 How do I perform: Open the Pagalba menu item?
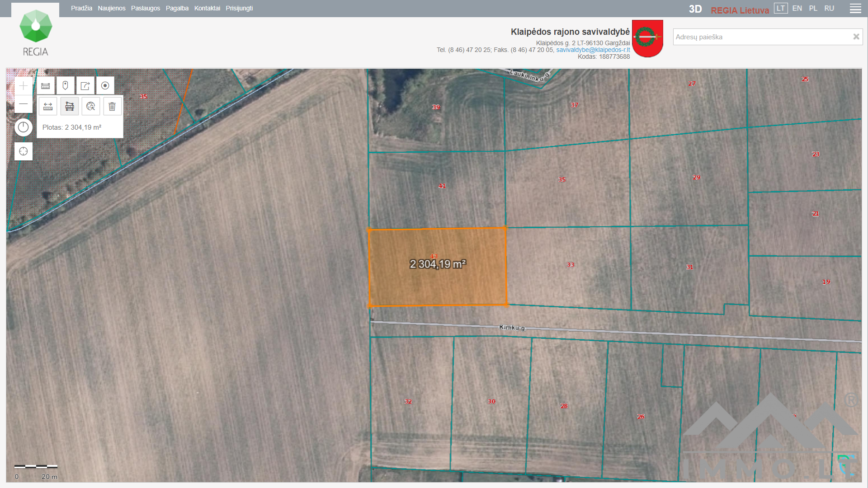point(177,8)
